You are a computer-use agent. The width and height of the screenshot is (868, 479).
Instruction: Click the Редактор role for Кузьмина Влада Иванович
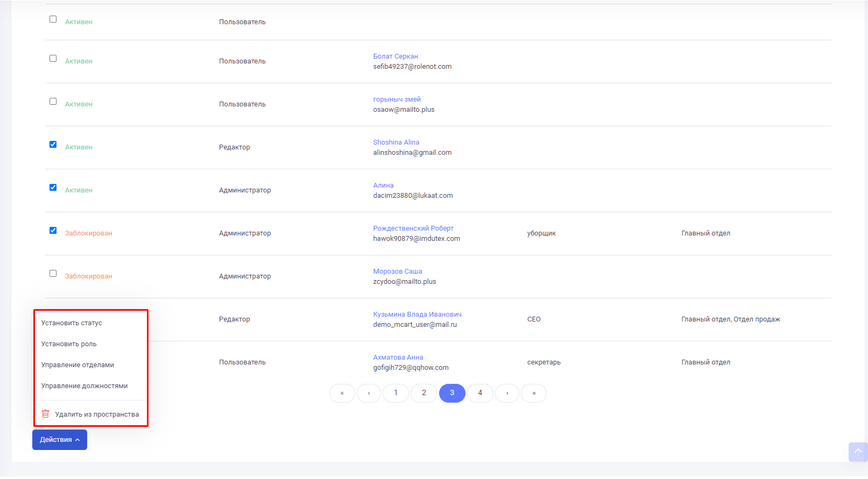pyautogui.click(x=235, y=319)
